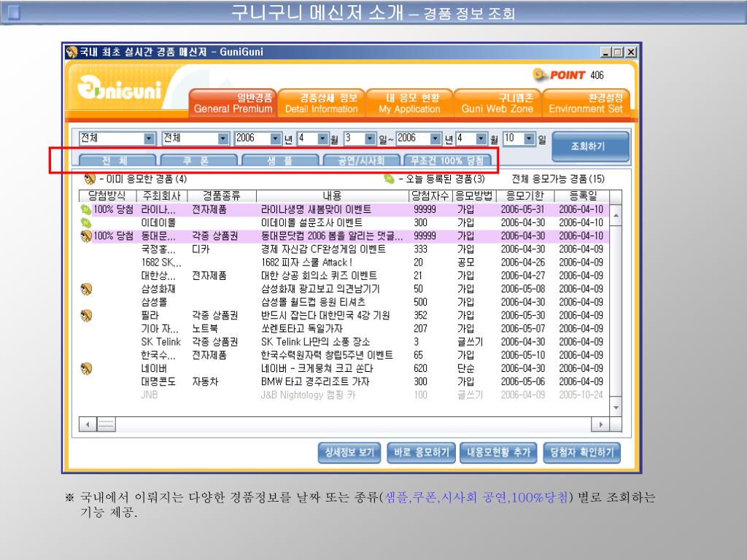Viewport: 747px width, 560px height.
Task: Open the My Application tab
Action: [x=409, y=103]
